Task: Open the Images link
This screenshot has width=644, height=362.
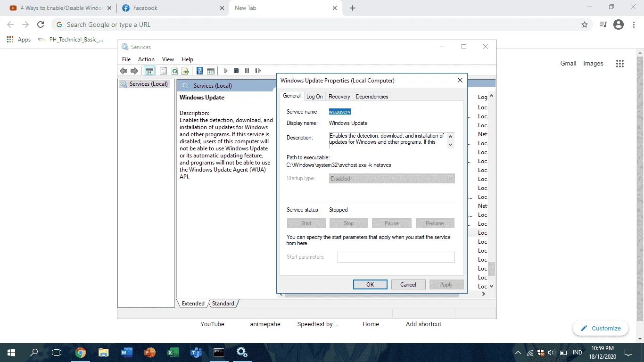Action: (x=593, y=63)
